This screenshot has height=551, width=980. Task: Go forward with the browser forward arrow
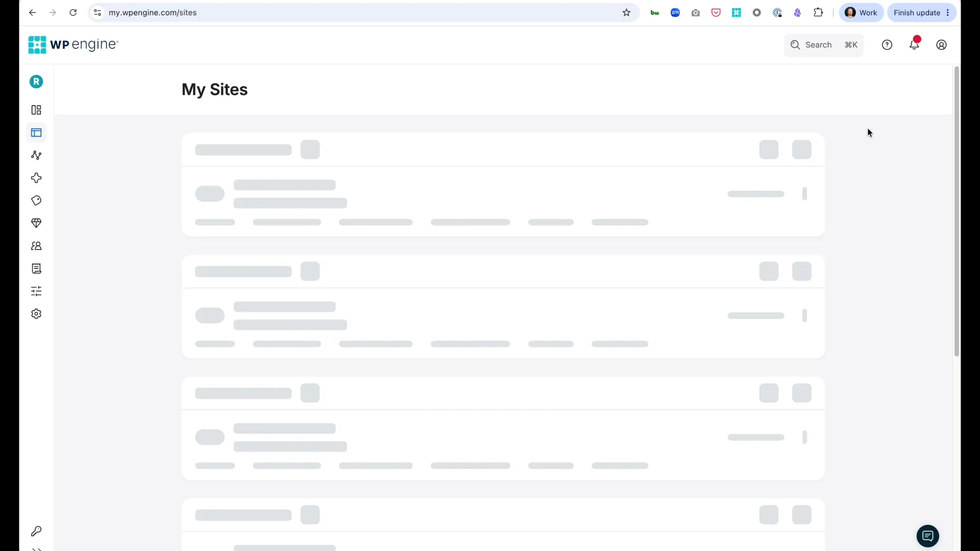click(x=53, y=13)
